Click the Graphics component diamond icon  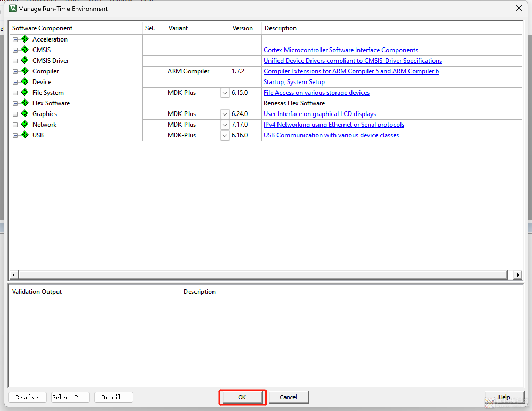pyautogui.click(x=25, y=114)
